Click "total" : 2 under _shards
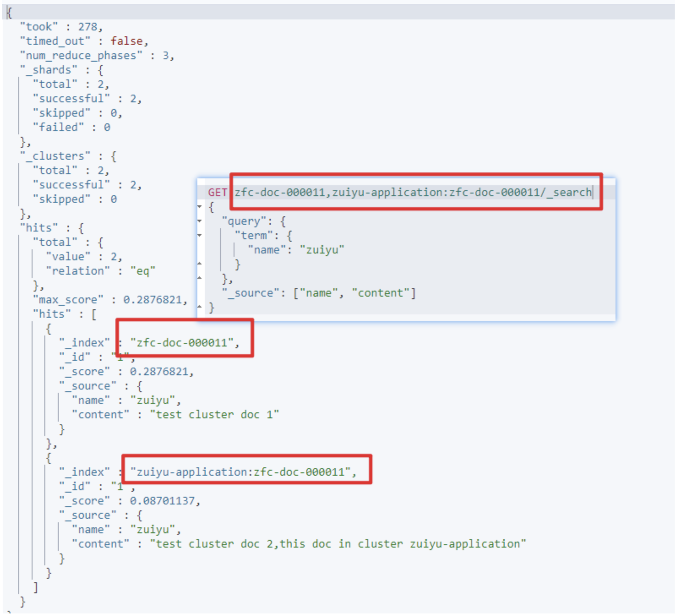 [x=71, y=84]
